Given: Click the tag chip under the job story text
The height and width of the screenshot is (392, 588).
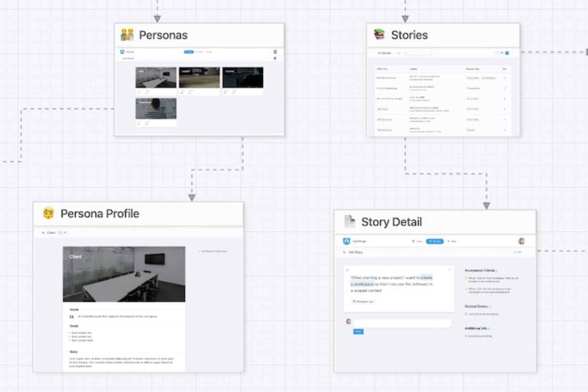Looking at the screenshot, I should tap(363, 301).
